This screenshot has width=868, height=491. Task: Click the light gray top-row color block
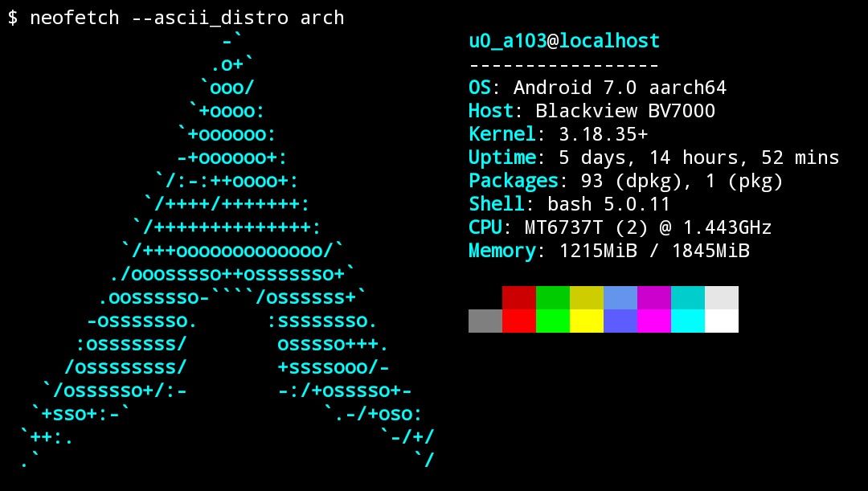(x=721, y=298)
